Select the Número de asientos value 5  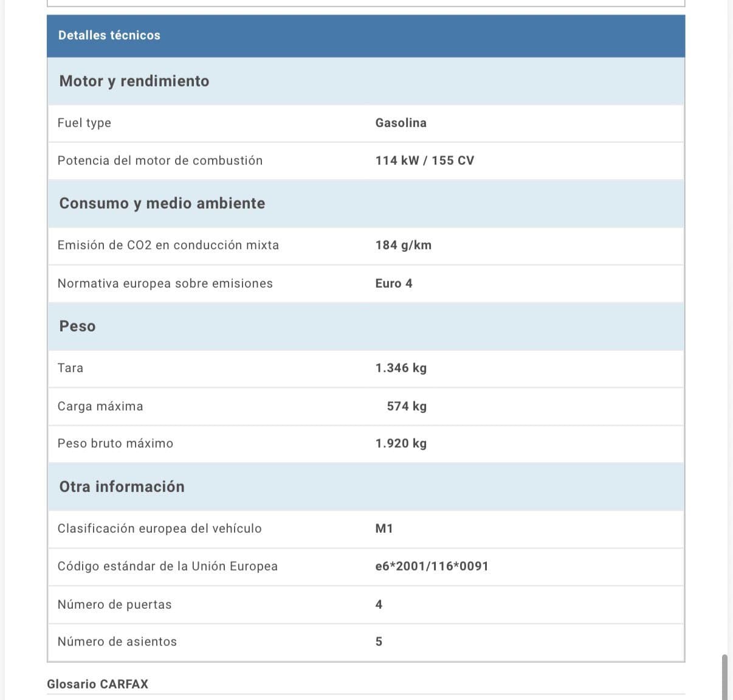click(379, 642)
